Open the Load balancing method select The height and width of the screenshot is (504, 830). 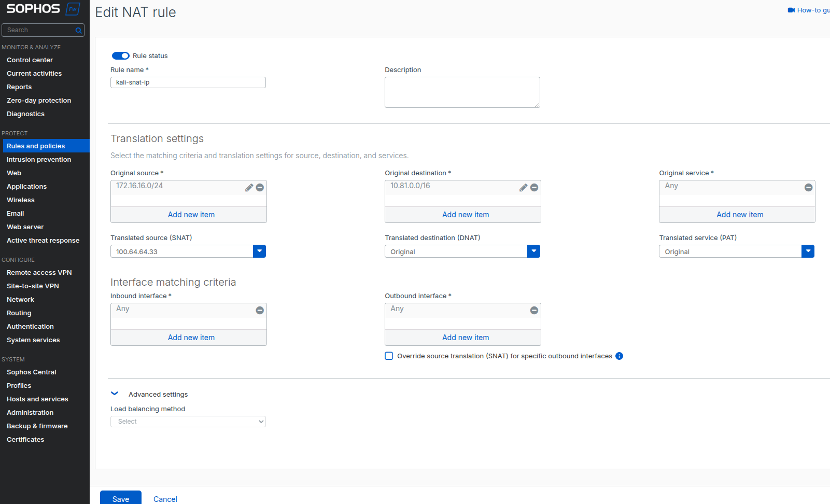click(x=188, y=422)
